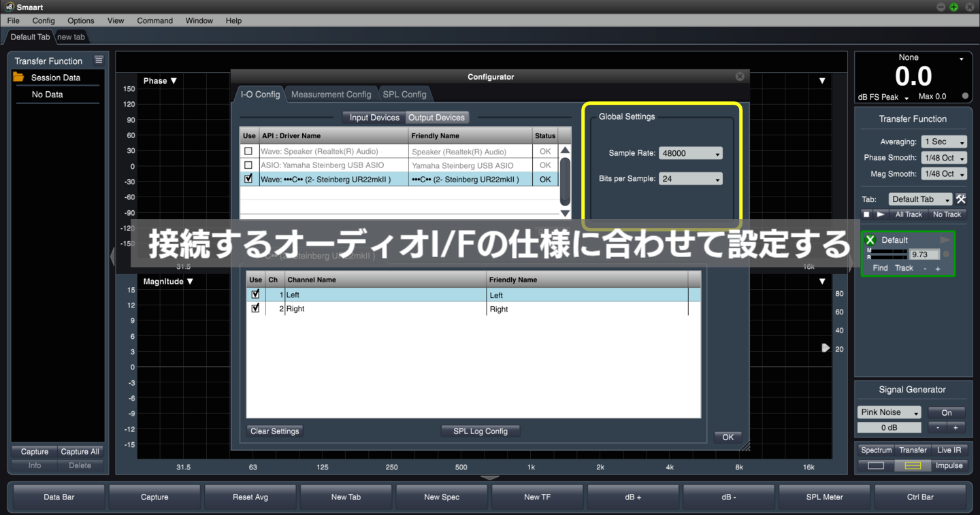Select the two-pane view layout icon
Viewport: 980px width, 515px height.
(913, 465)
